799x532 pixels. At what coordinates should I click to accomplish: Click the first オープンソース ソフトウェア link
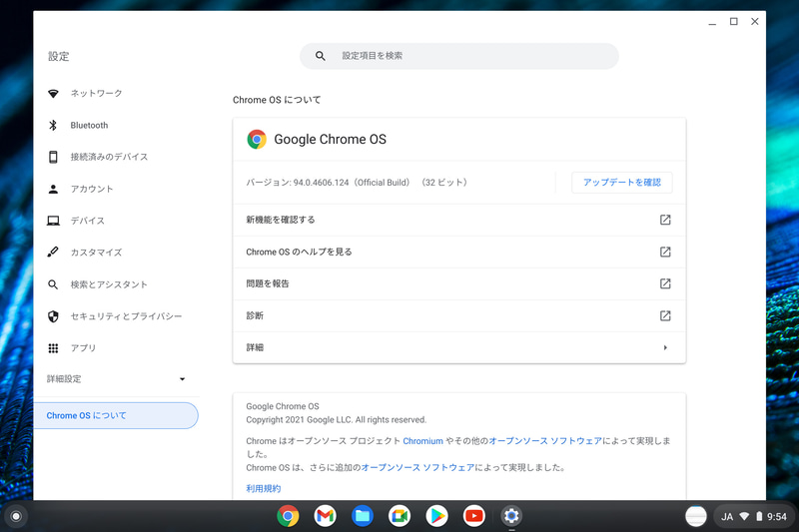545,441
